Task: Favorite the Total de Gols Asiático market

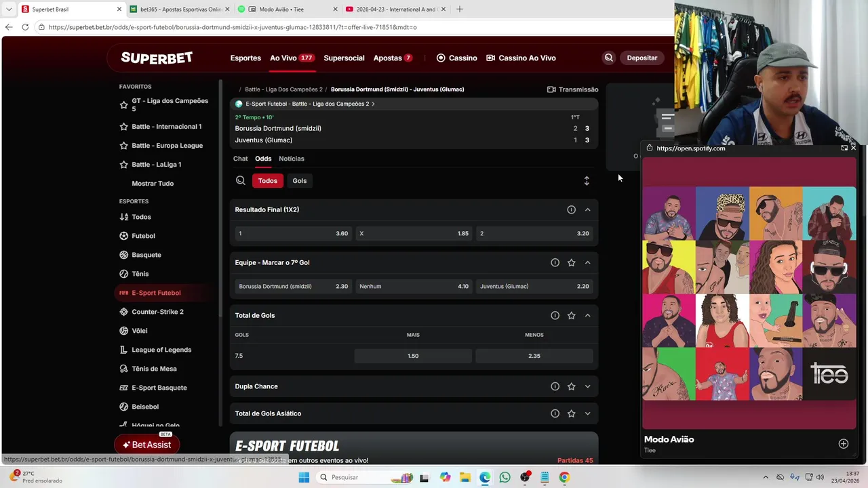Action: coord(571,413)
